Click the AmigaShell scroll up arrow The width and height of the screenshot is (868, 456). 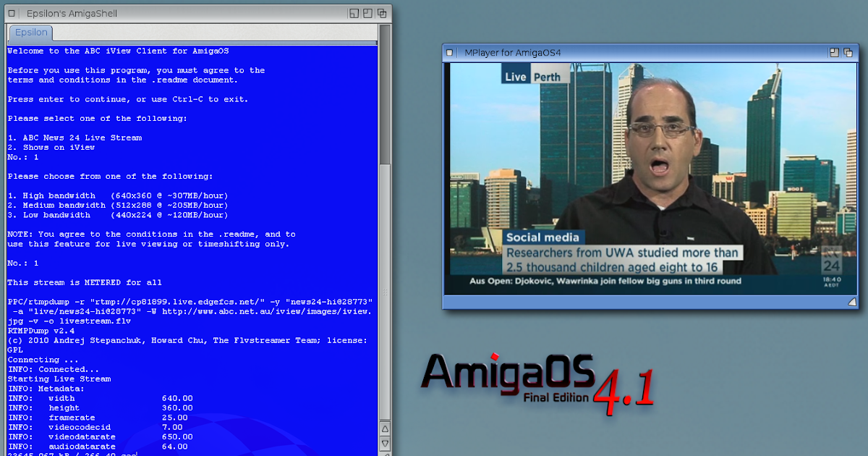pyautogui.click(x=385, y=428)
